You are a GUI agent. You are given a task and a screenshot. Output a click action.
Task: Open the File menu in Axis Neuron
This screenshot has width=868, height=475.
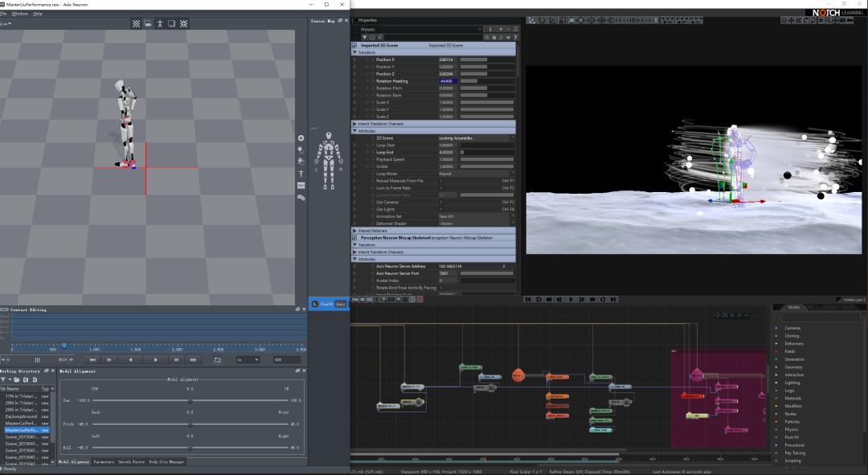point(3,14)
